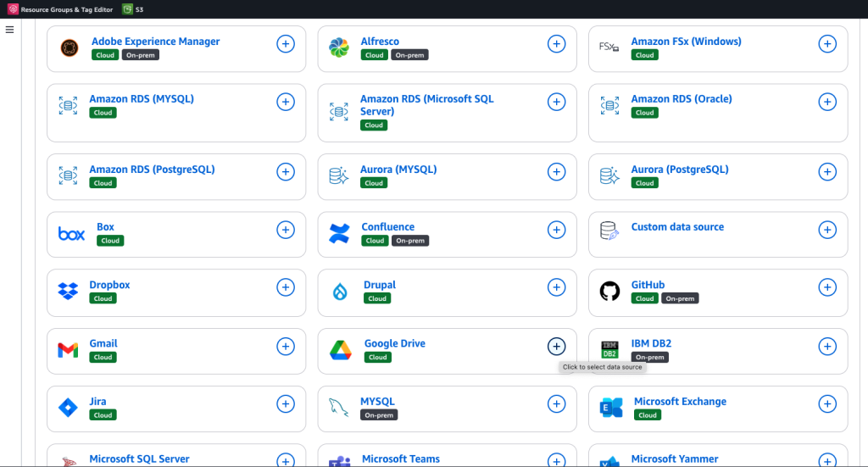Add the Box data source
868x467 pixels.
tap(286, 230)
